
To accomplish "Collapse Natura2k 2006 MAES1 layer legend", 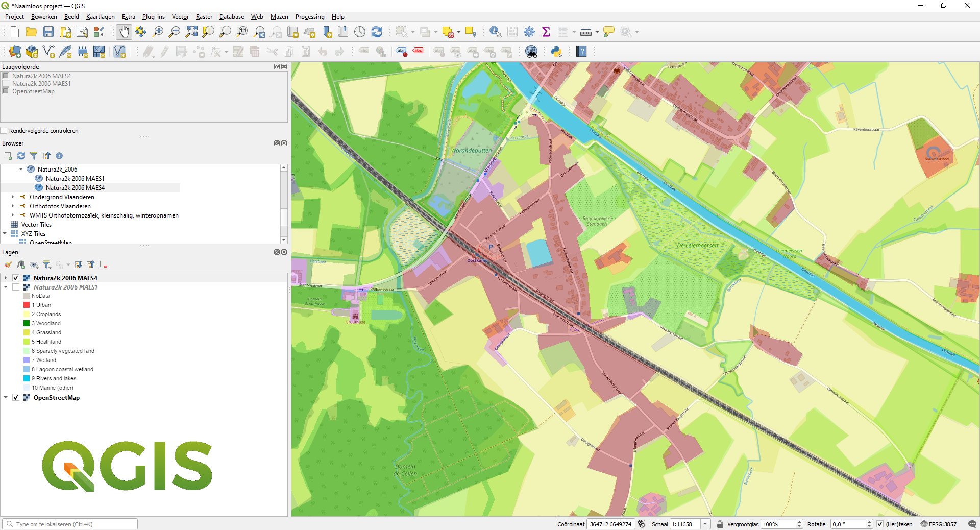I will pyautogui.click(x=6, y=287).
